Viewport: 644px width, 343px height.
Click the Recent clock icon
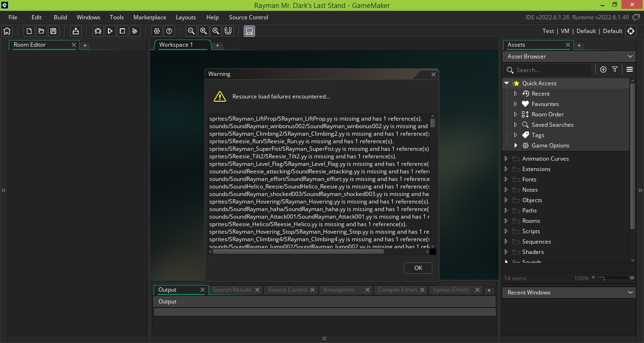point(526,94)
